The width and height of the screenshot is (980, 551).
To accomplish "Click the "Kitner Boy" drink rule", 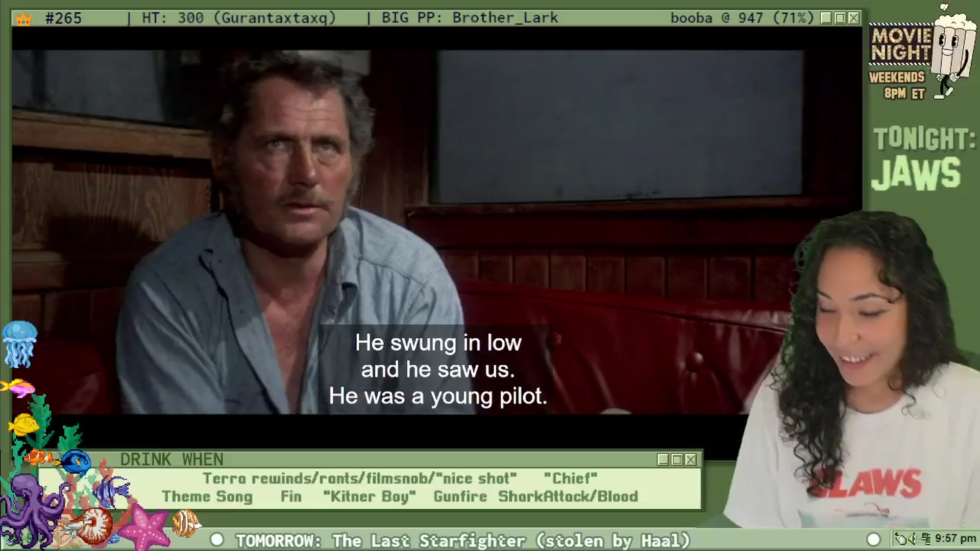I will click(370, 497).
